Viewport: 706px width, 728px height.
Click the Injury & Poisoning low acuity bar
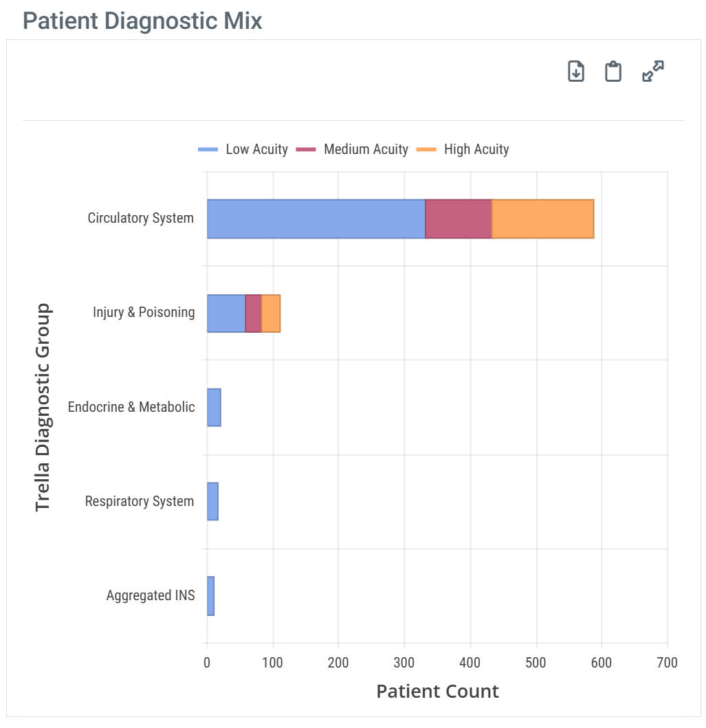point(226,313)
